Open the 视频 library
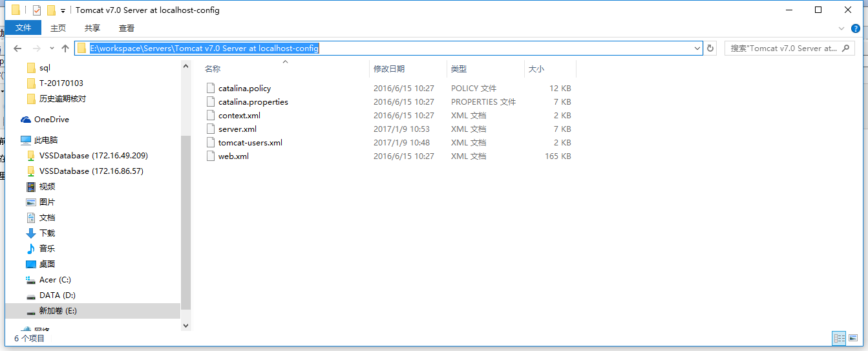868x351 pixels. (x=47, y=187)
